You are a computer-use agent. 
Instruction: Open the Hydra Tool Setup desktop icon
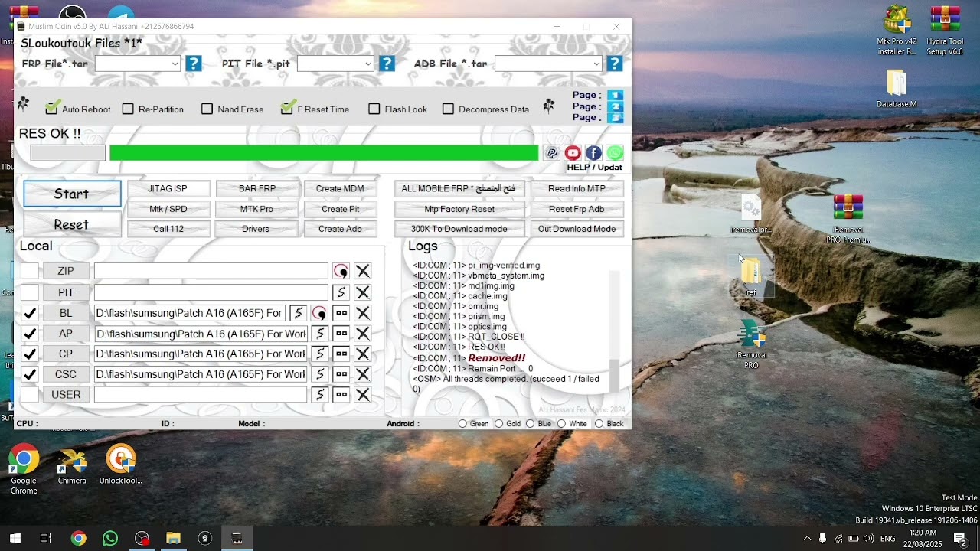tap(945, 31)
